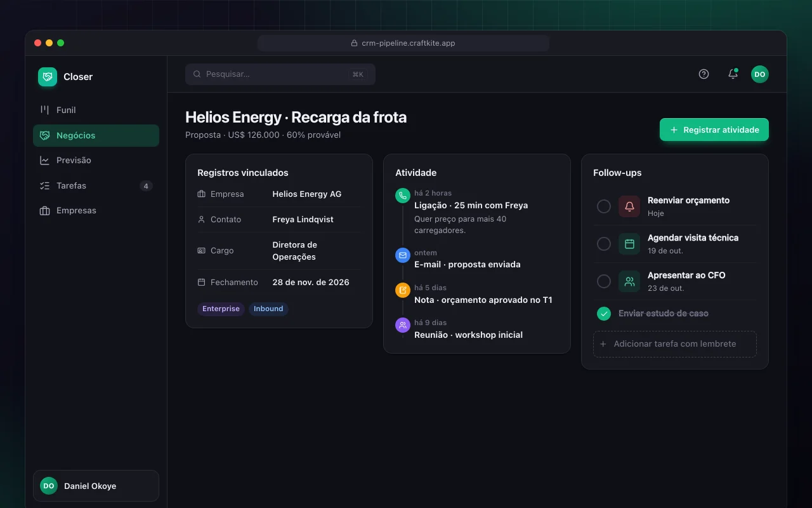The height and width of the screenshot is (508, 812).
Task: Click the Helios Energy AG company name
Action: (307, 194)
